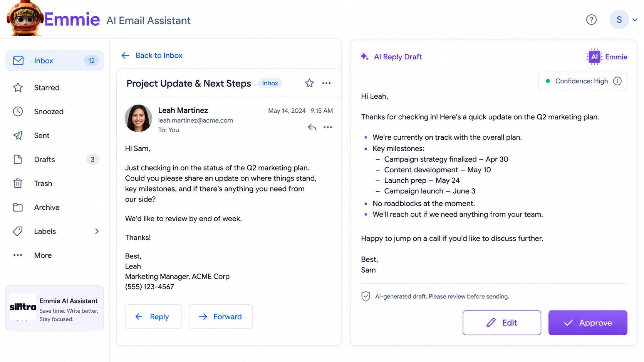Click the Confidence: High indicator

pos(582,81)
